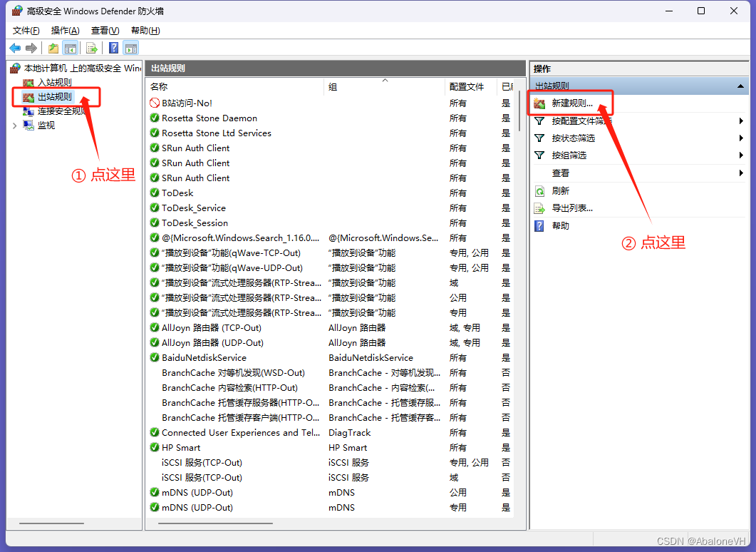Expand the 按组筛选 submenu arrow
Screen dimensions: 756x552
[741, 155]
